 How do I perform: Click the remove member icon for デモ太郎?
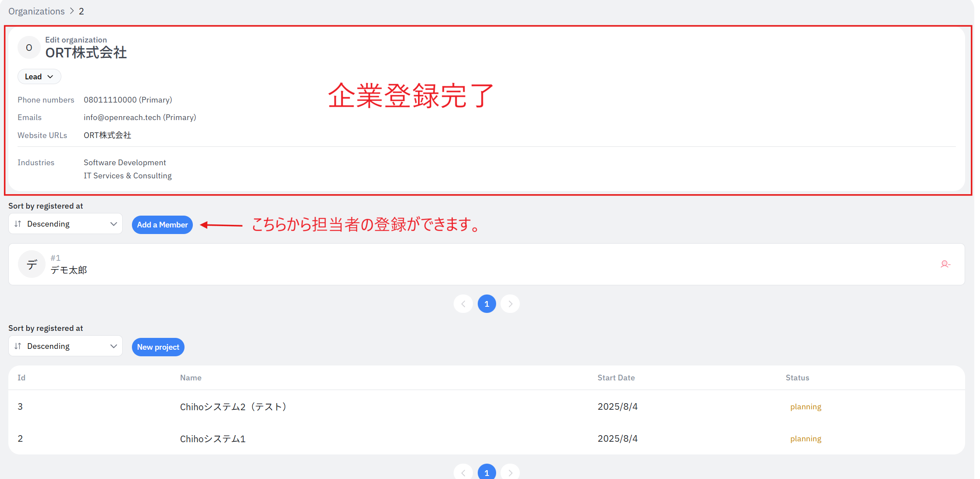[x=945, y=264]
